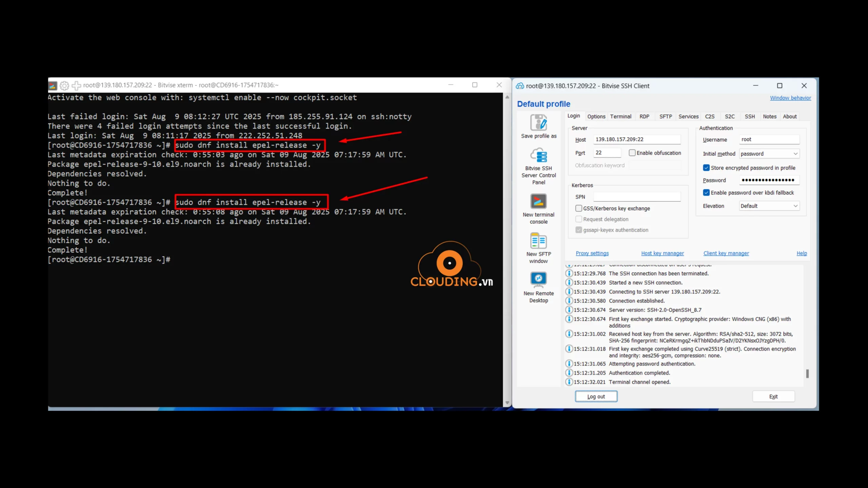Click info icon of 'Started a new SSH connection'
The height and width of the screenshot is (488, 868).
coord(569,282)
